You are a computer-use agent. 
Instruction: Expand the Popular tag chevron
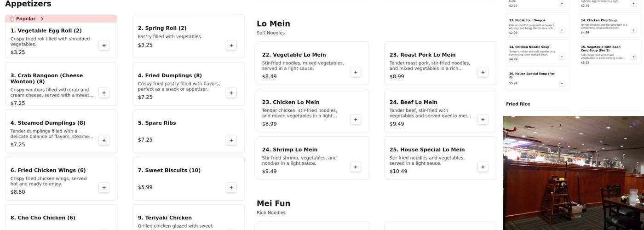pos(42,19)
